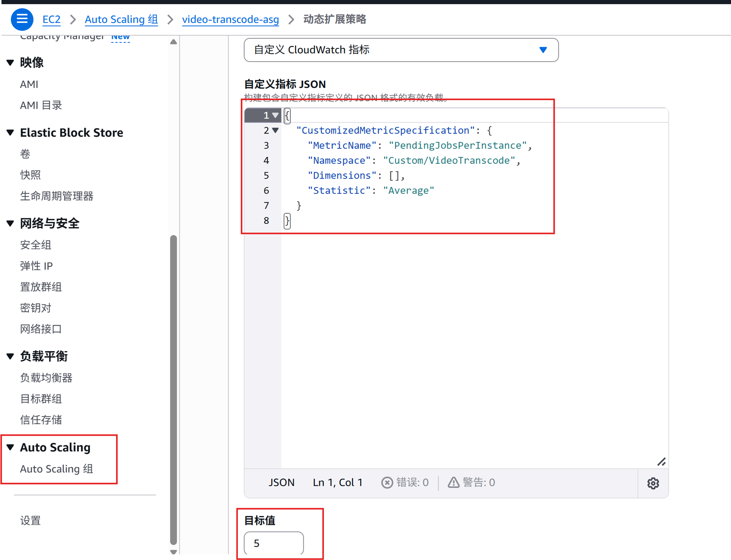731x560 pixels.
Task: Click "Custom/VideoTranscode" value in editor
Action: pyautogui.click(x=449, y=160)
